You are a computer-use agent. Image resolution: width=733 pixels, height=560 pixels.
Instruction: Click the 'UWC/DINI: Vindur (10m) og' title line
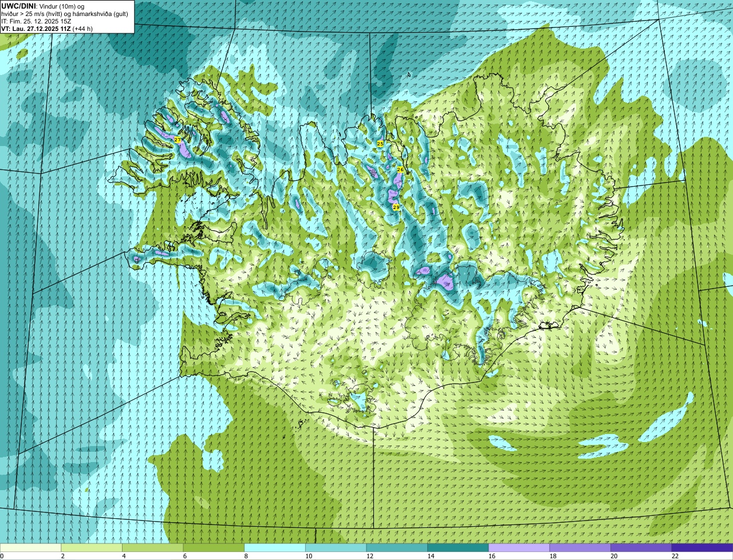(43, 6)
